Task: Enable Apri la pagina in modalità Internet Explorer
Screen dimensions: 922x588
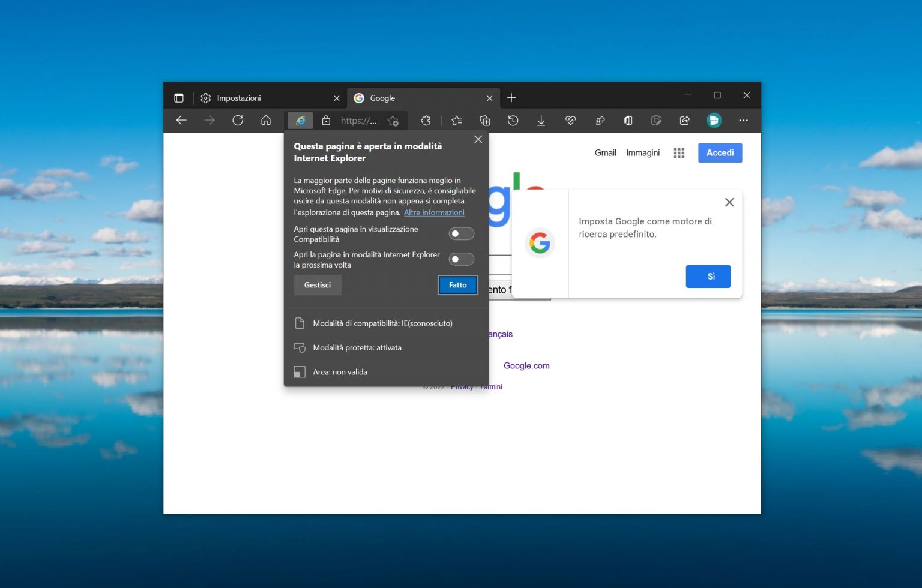Action: (x=461, y=259)
